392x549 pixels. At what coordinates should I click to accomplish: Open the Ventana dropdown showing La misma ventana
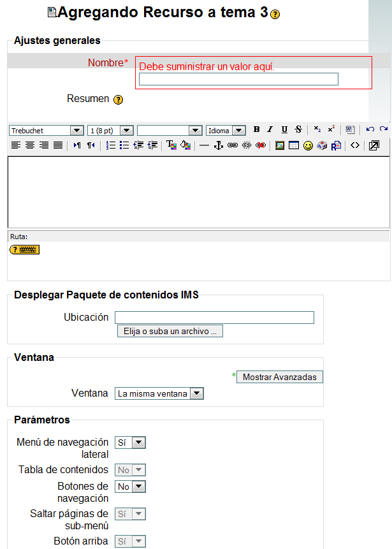pos(159,393)
